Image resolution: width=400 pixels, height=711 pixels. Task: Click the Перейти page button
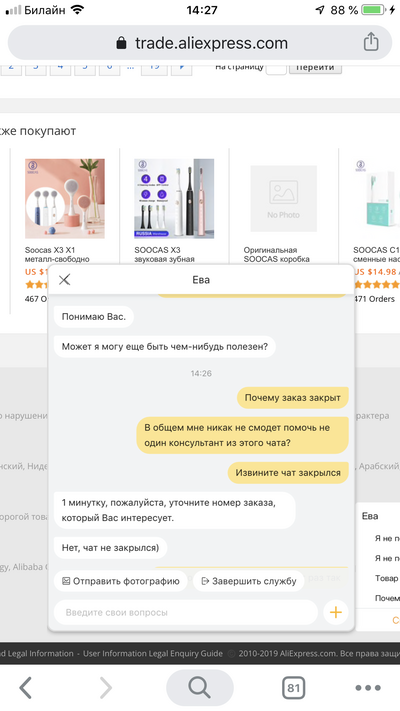tap(315, 67)
